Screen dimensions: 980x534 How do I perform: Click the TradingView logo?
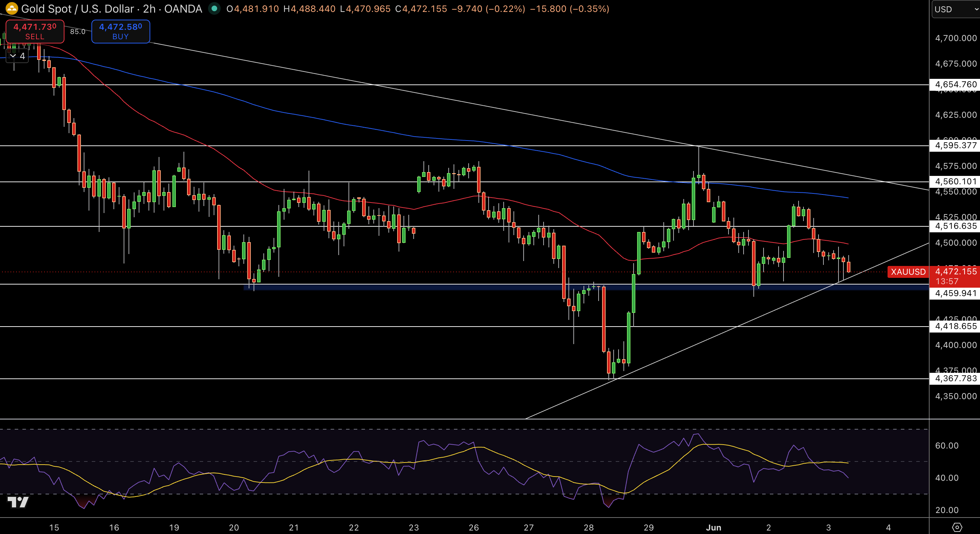18,502
